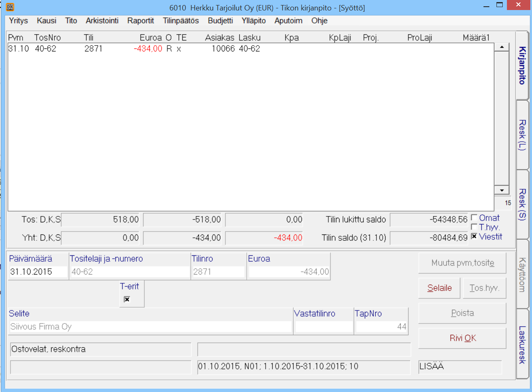The image size is (532, 392).
Task: Click the Tikon application icon in title bar
Action: tap(11, 7)
